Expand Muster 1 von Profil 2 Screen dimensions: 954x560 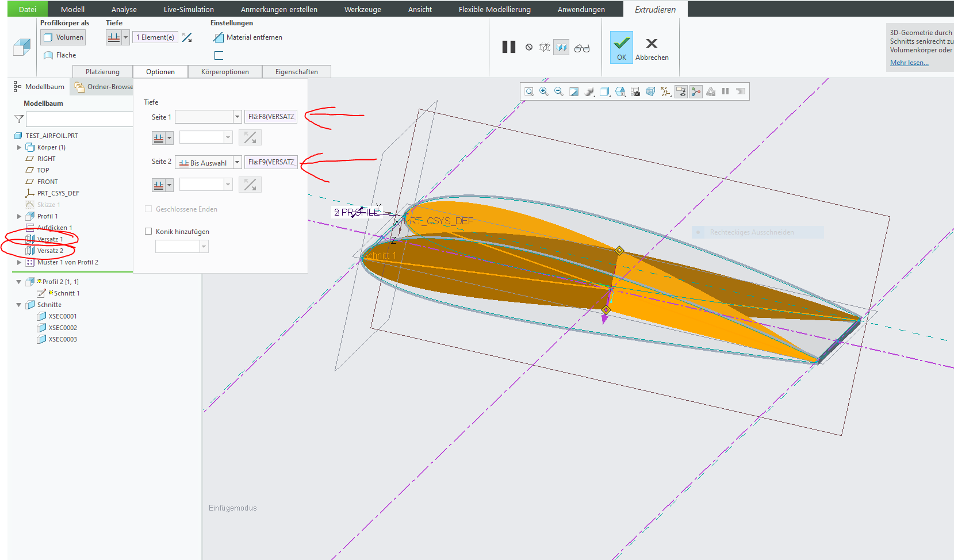coord(19,262)
